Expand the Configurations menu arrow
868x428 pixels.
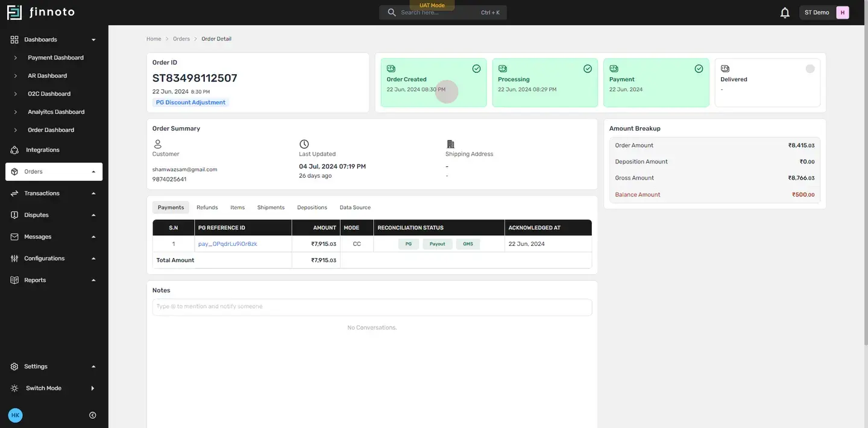tap(93, 259)
